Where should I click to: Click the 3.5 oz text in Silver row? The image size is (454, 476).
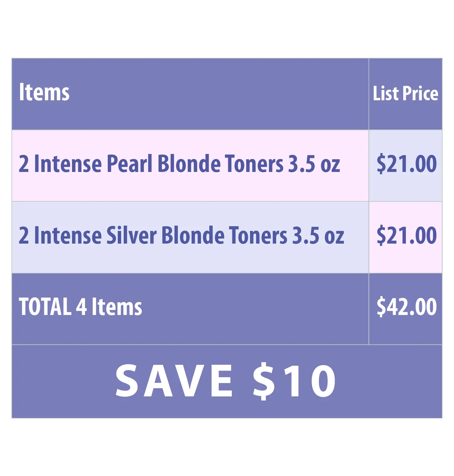[318, 235]
